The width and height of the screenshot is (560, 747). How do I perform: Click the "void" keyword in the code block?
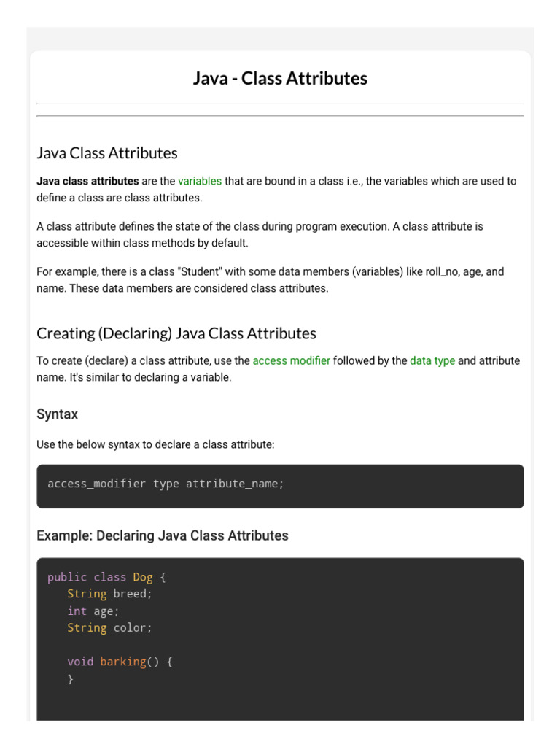[x=80, y=662]
